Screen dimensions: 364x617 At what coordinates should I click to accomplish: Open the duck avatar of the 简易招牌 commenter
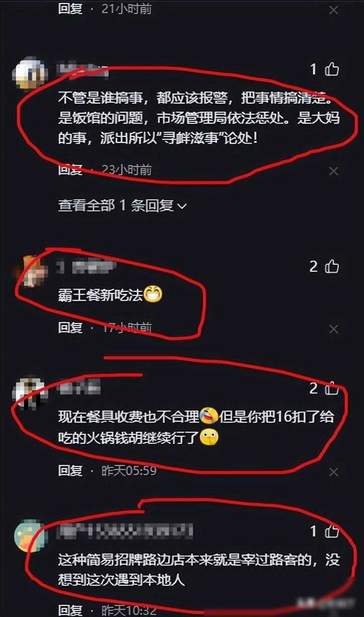click(x=31, y=535)
